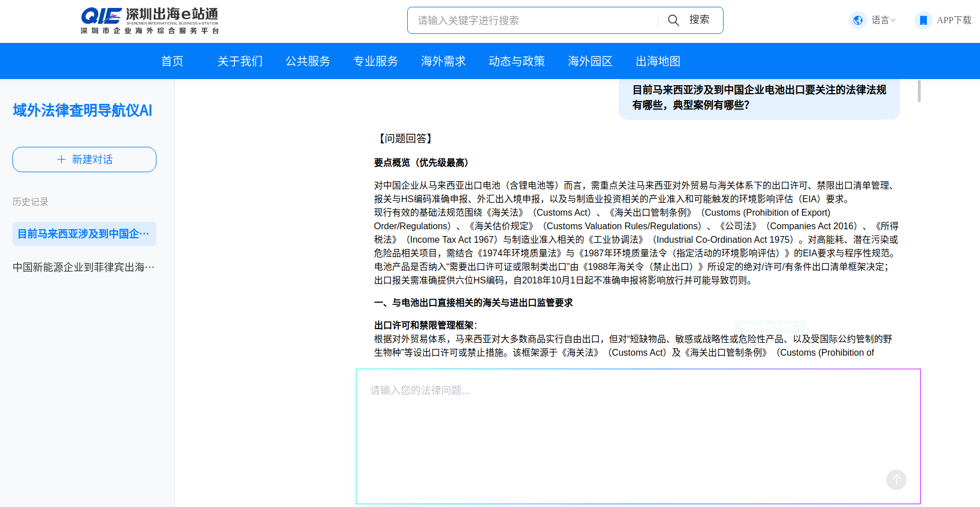Image resolution: width=980 pixels, height=507 pixels.
Task: Expand the 语言 language dropdown
Action: 883,20
